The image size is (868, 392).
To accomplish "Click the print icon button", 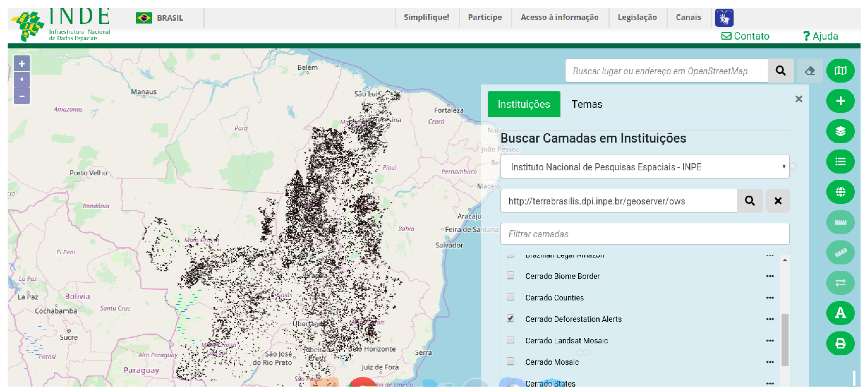I will pos(840,344).
